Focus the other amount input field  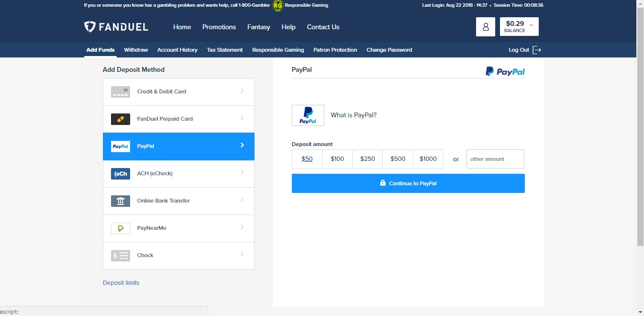click(x=495, y=159)
